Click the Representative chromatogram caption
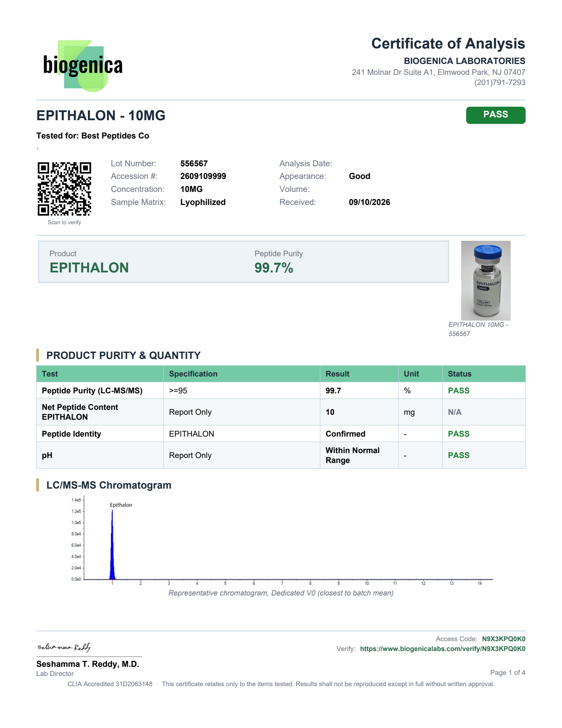Viewport: 562px width, 728px height. point(281,593)
